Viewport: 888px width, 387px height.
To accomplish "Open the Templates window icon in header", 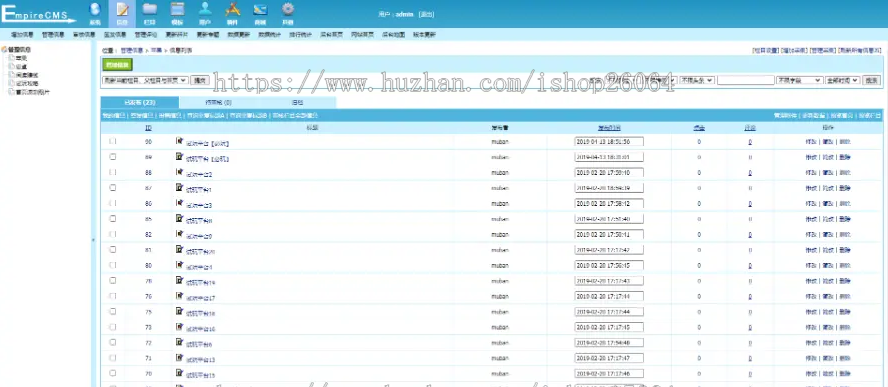I will [177, 10].
